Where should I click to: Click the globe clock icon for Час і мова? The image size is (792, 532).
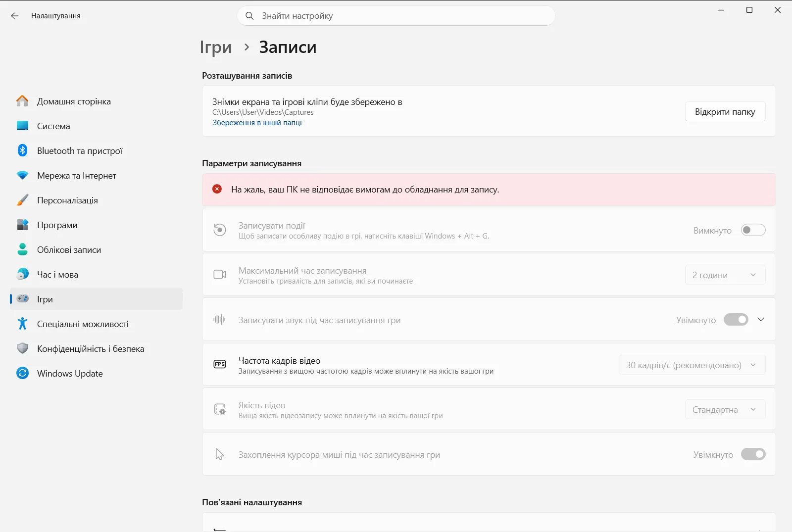pos(22,274)
